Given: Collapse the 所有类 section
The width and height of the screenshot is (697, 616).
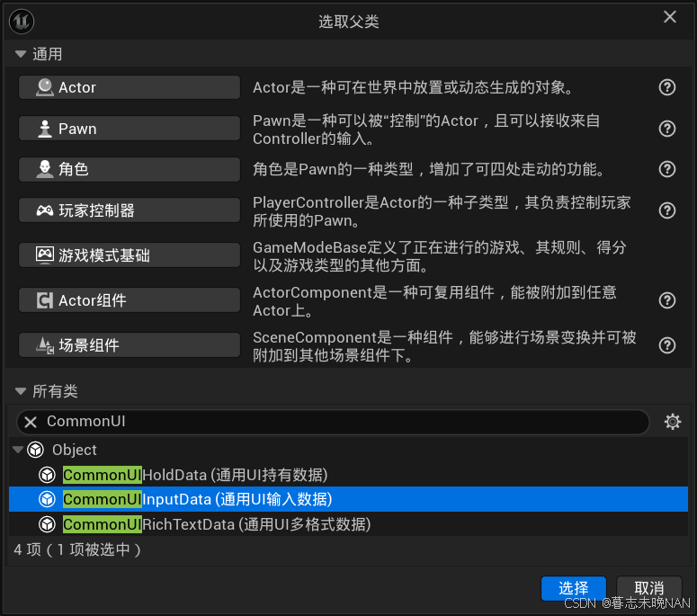Looking at the screenshot, I should pos(21,391).
